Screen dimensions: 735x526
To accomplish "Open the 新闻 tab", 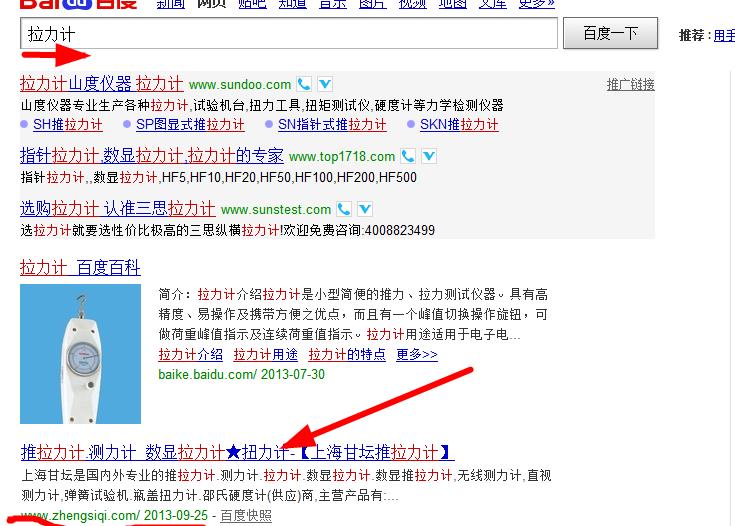I will (171, 4).
